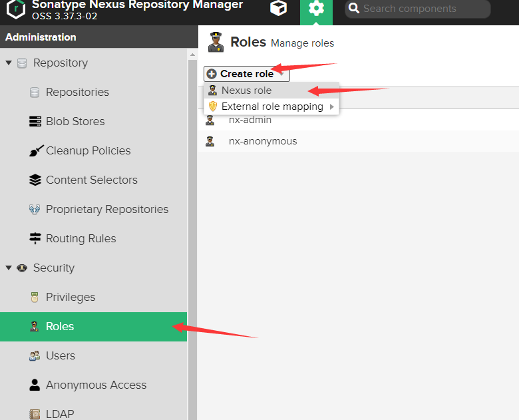Click the nx-anonymous row officer icon
The width and height of the screenshot is (519, 420).
(210, 141)
